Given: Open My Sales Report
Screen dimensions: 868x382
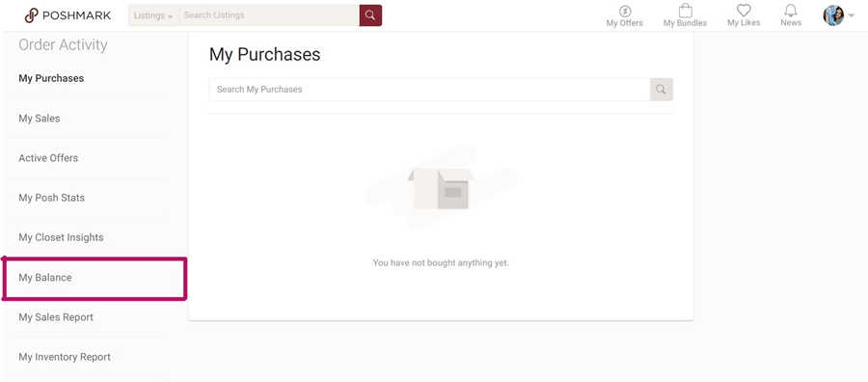Looking at the screenshot, I should click(56, 317).
